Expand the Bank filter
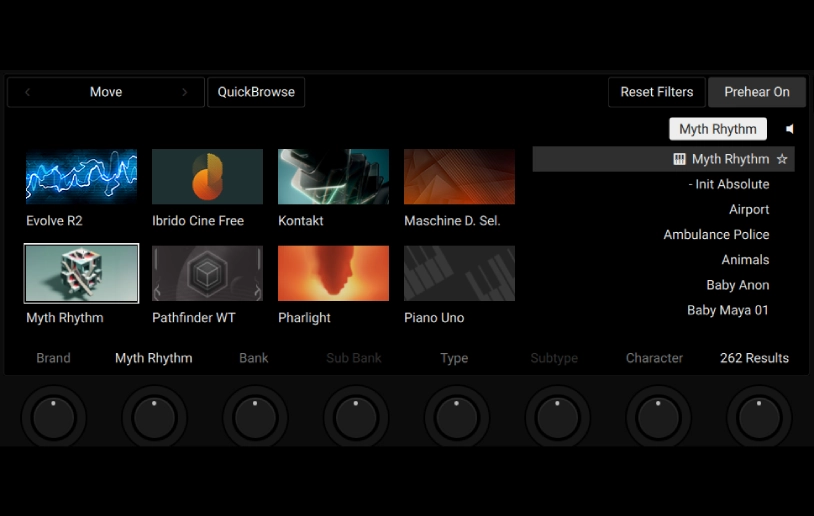 point(254,358)
